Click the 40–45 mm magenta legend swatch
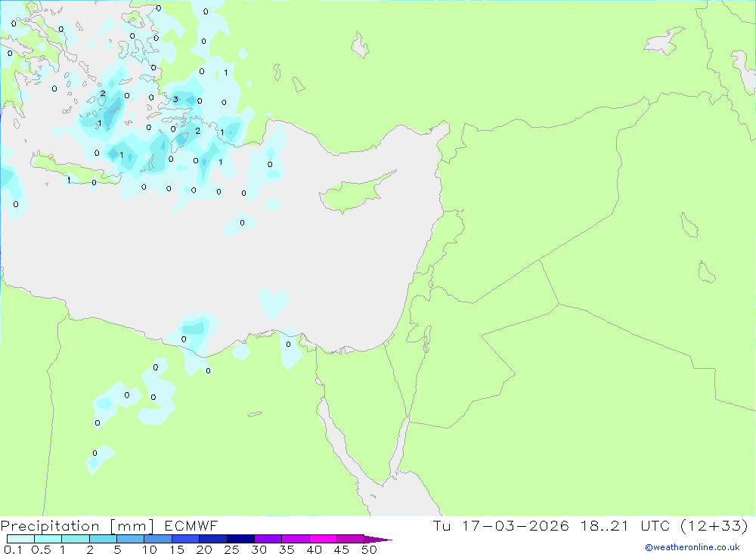This screenshot has height=554, width=756. point(323,539)
